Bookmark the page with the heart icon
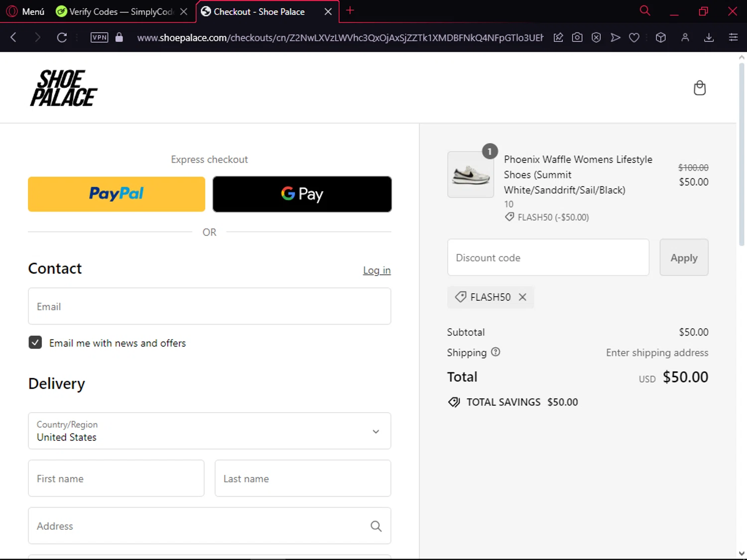 [634, 37]
